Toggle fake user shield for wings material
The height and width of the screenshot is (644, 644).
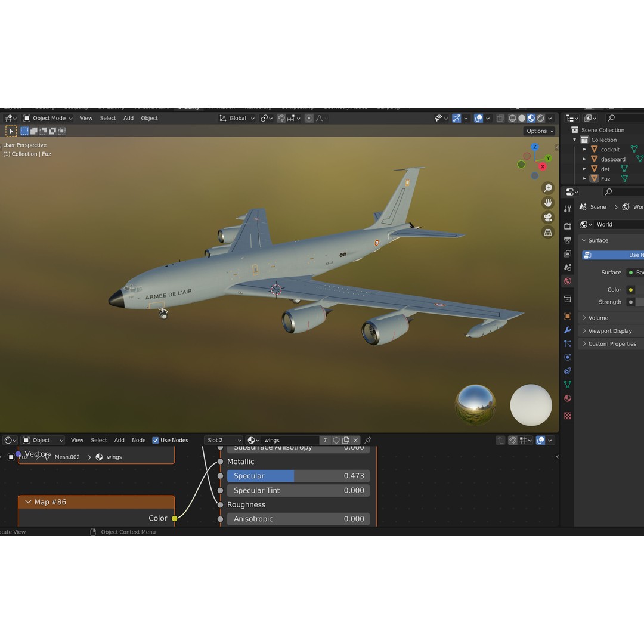click(x=336, y=440)
